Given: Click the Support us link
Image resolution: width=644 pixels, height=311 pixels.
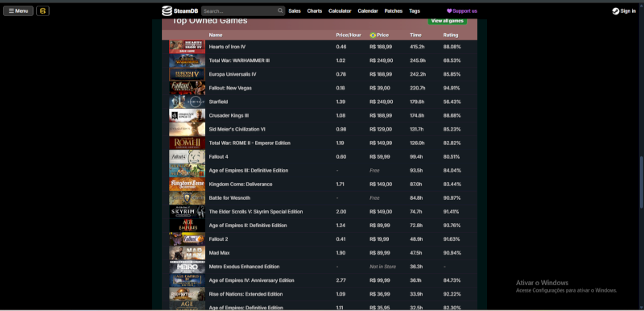Looking at the screenshot, I should point(462,11).
